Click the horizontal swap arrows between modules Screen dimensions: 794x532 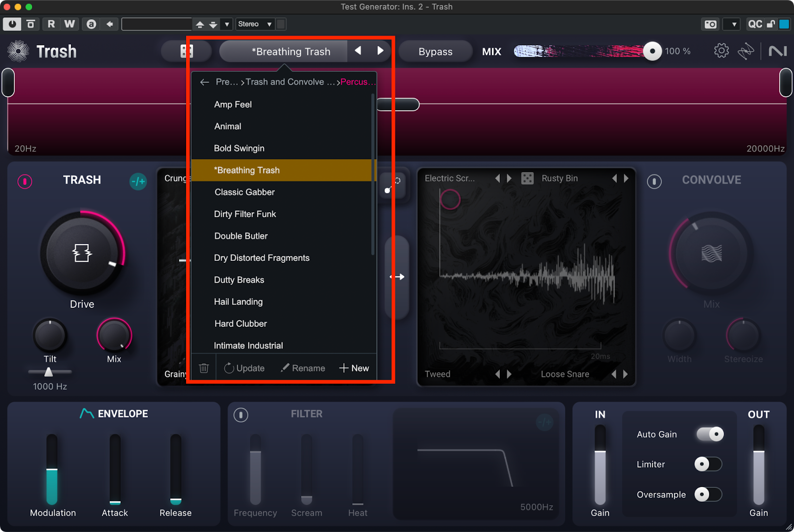[x=397, y=277]
